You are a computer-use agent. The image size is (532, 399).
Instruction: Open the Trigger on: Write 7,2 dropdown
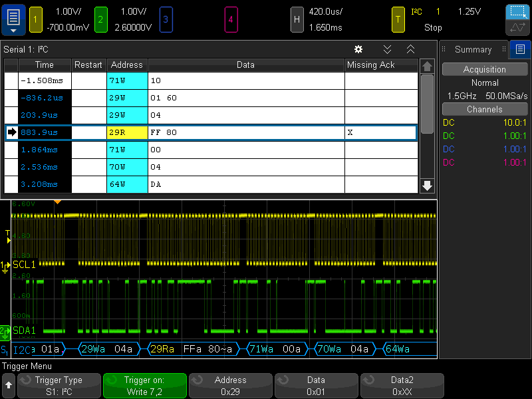click(x=145, y=386)
